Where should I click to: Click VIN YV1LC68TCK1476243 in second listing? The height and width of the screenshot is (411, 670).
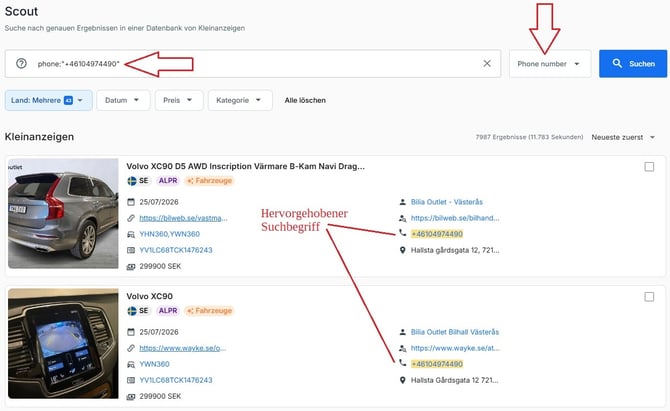[176, 380]
